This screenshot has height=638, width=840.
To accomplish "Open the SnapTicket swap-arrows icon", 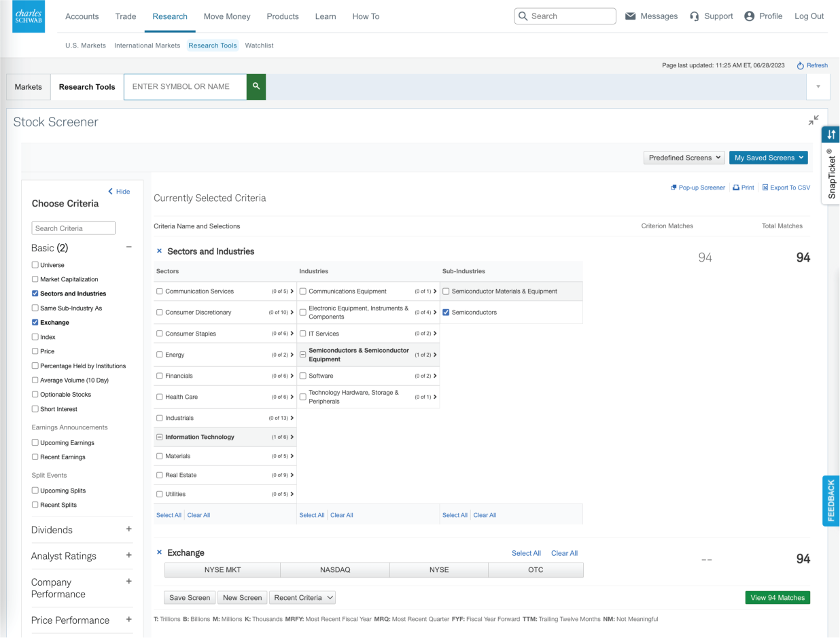I will (830, 135).
